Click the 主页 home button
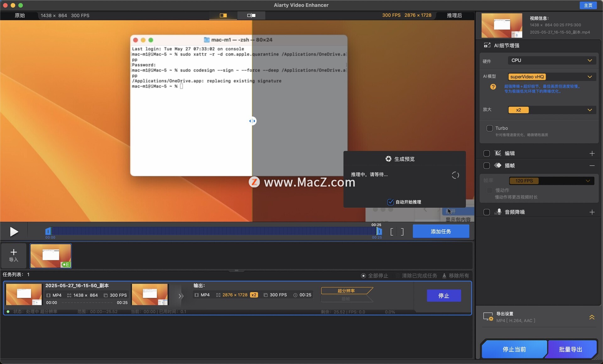The height and width of the screenshot is (364, 603). (x=588, y=5)
